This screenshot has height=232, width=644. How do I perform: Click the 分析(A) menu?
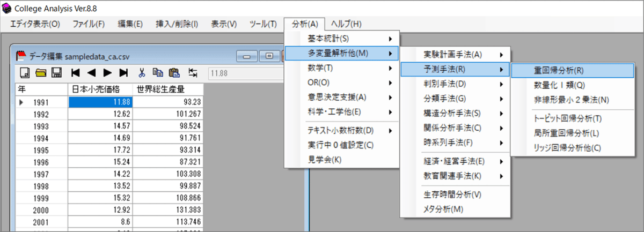tap(305, 24)
